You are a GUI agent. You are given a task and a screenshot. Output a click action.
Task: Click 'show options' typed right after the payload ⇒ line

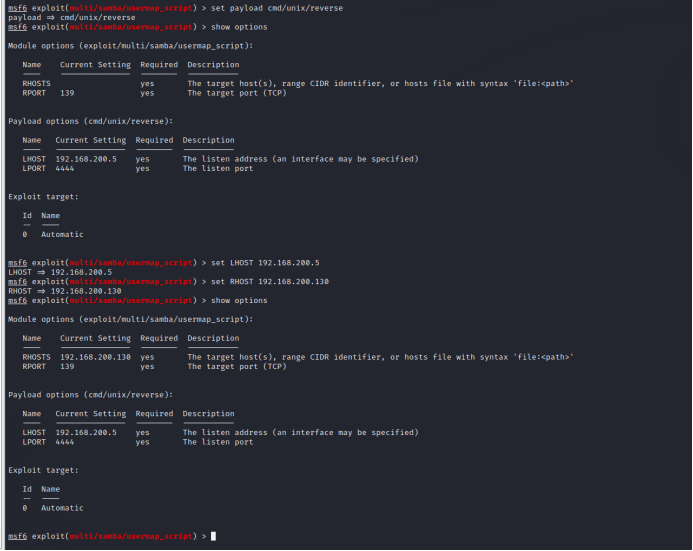(239, 27)
